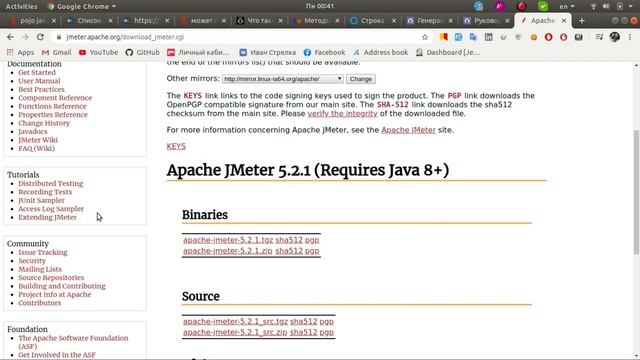Open the Other mirrors dropdown
The image size is (640, 360).
point(283,79)
